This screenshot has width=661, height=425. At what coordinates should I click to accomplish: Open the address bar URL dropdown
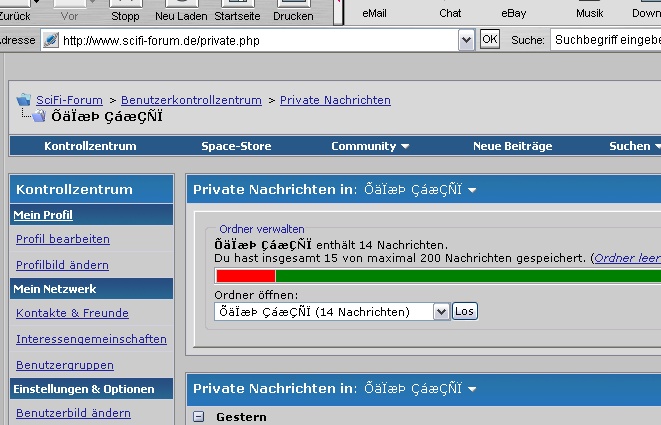(x=466, y=39)
